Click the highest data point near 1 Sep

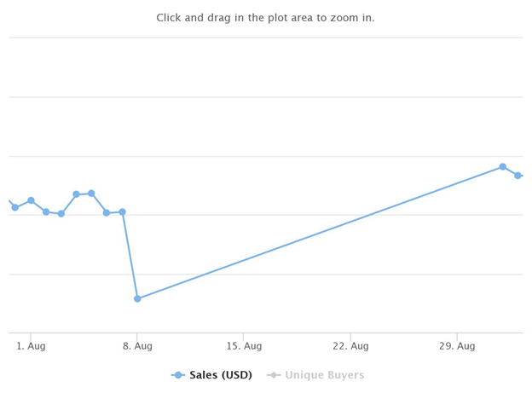click(503, 166)
